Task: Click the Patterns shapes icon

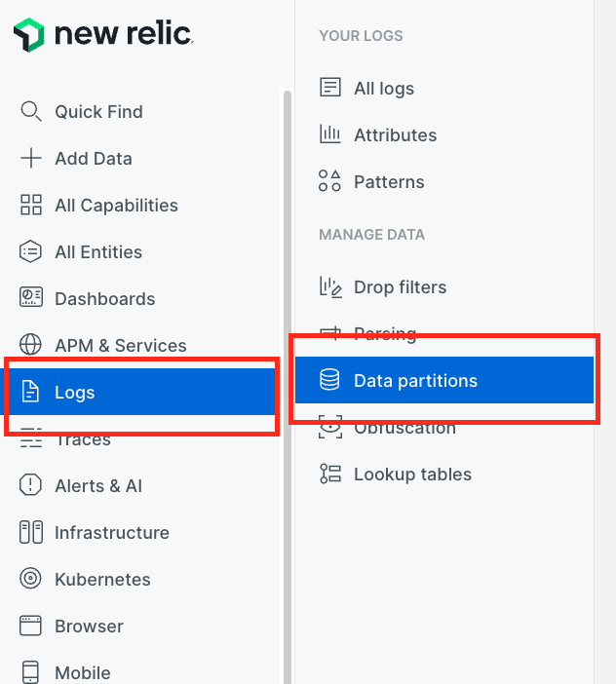Action: point(330,181)
